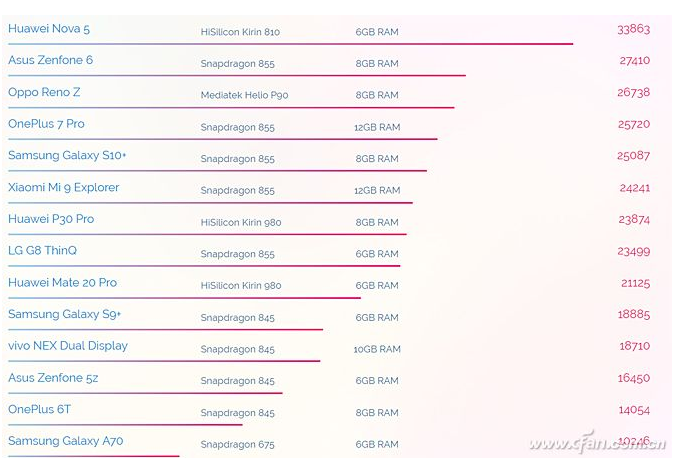Open the Samsung Galaxy S9+ listing
This screenshot has width=683, height=458.
click(65, 314)
